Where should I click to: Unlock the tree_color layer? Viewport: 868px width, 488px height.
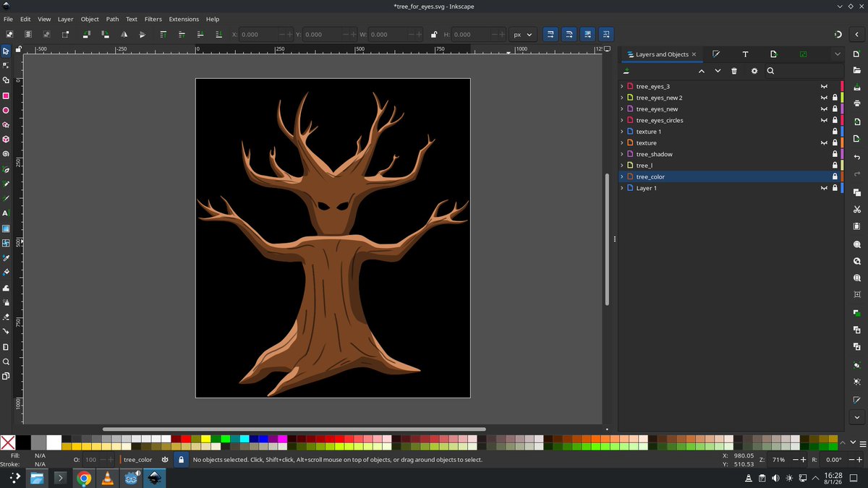coord(835,176)
